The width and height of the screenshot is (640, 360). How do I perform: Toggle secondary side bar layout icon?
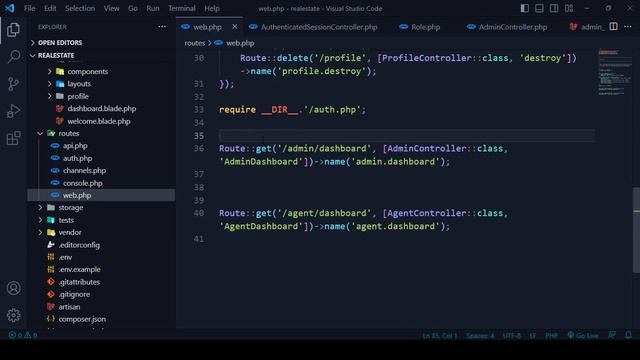pyautogui.click(x=554, y=8)
